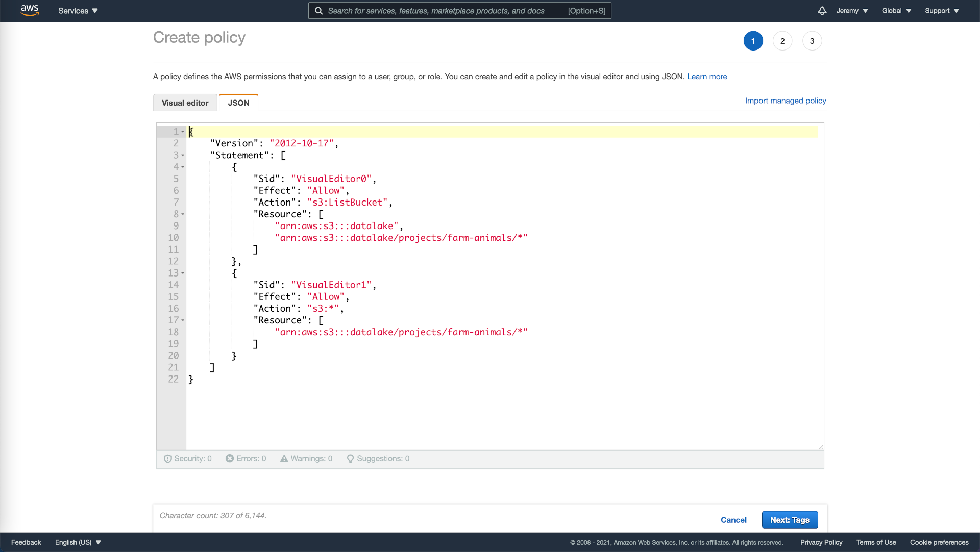Open the notifications bell icon
Viewport: 980px width, 552px height.
[x=822, y=11]
